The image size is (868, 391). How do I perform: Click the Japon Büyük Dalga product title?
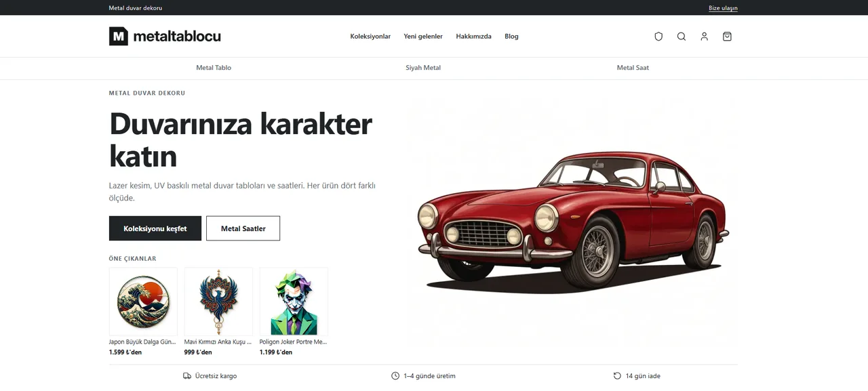(x=142, y=342)
